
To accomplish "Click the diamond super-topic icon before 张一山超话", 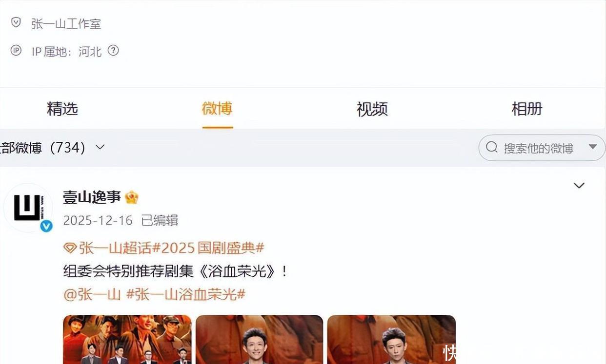I will (70, 248).
